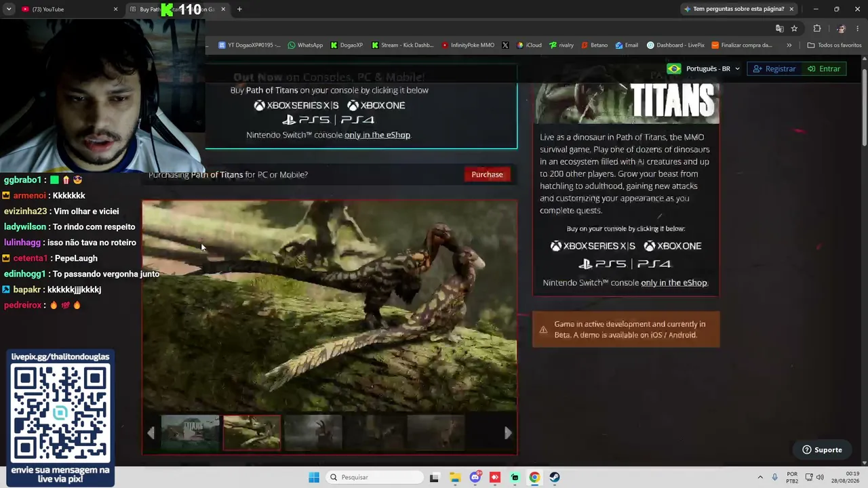The height and width of the screenshot is (488, 868).
Task: Show the previous gallery thumbnails
Action: (151, 433)
